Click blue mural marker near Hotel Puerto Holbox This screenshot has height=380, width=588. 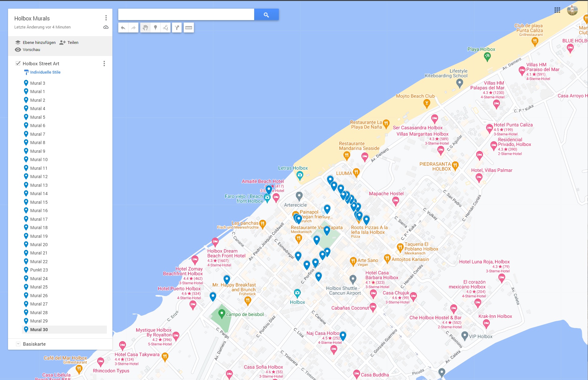click(213, 297)
